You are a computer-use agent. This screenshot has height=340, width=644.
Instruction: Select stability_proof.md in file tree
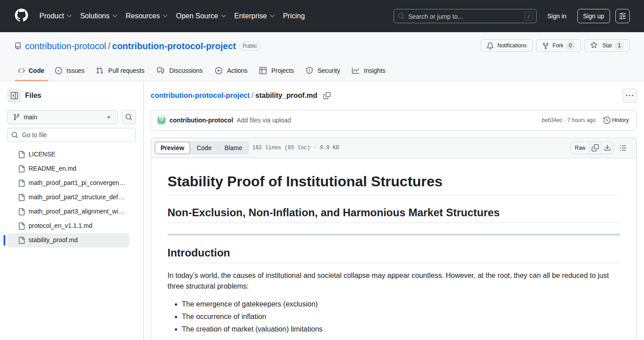coord(68,240)
